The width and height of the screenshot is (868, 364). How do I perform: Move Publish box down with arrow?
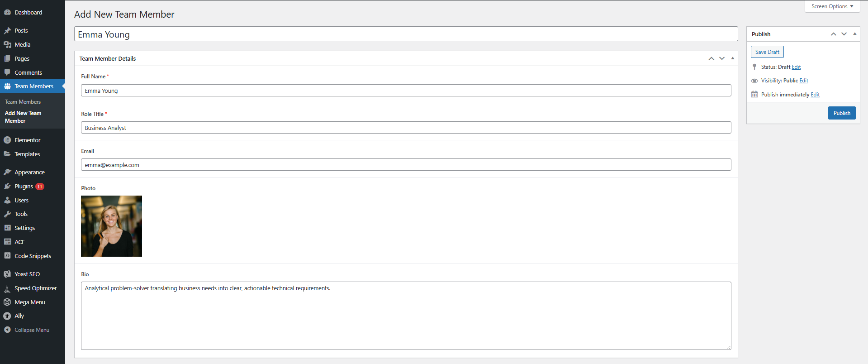click(x=844, y=34)
